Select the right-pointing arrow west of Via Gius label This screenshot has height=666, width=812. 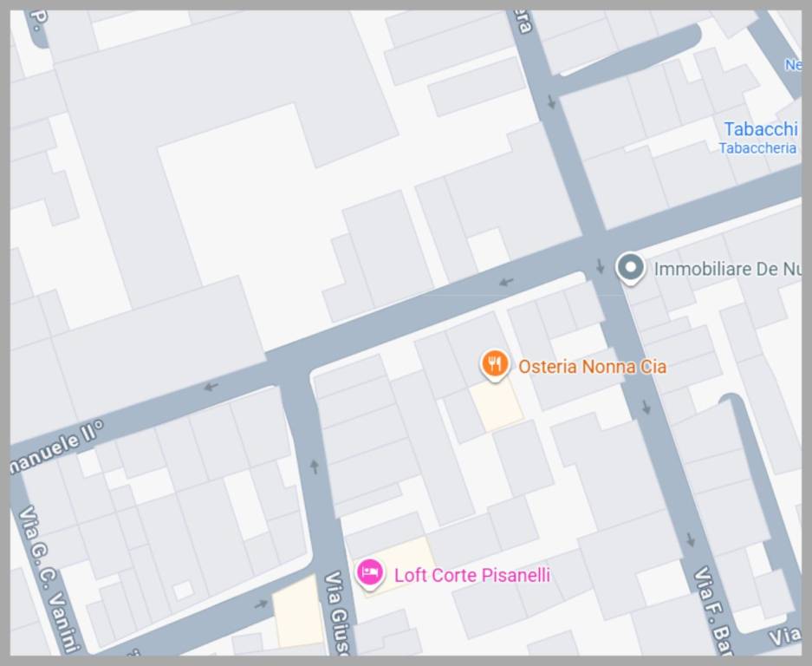(261, 604)
